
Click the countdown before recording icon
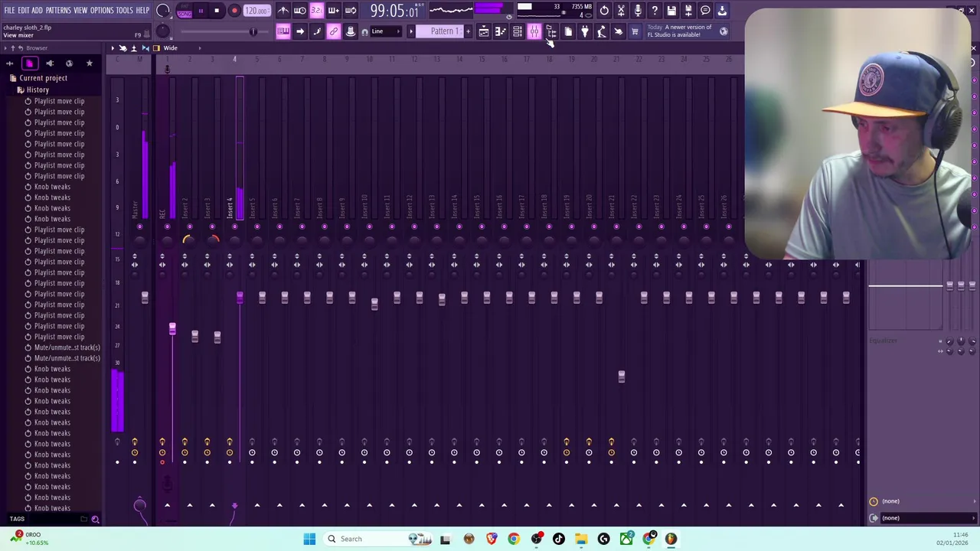[317, 11]
